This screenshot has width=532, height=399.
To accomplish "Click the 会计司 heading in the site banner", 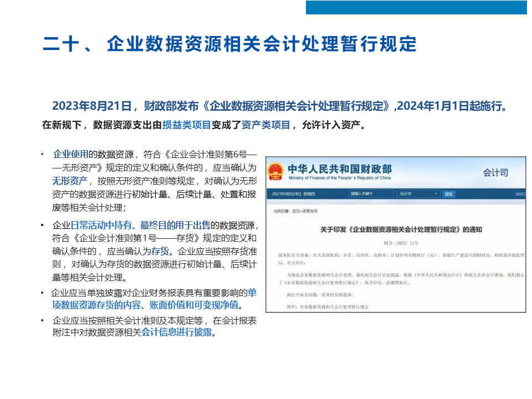I will click(x=495, y=173).
